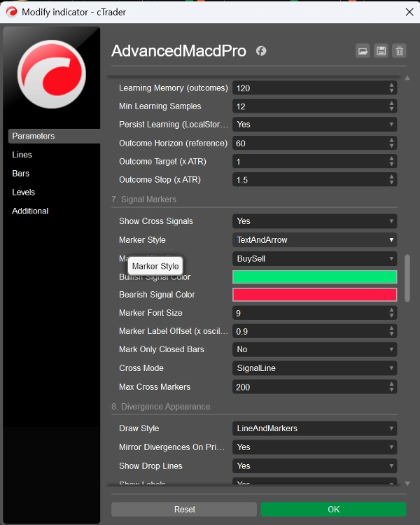Adjust Max Cross Markers stepper arrows
The height and width of the screenshot is (525, 420).
pos(391,387)
